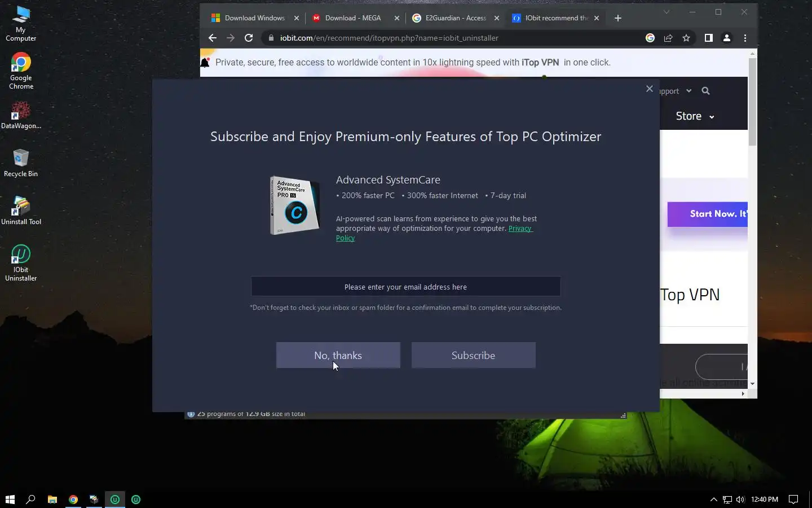Open the Windows Start menu
812x508 pixels.
(x=10, y=499)
